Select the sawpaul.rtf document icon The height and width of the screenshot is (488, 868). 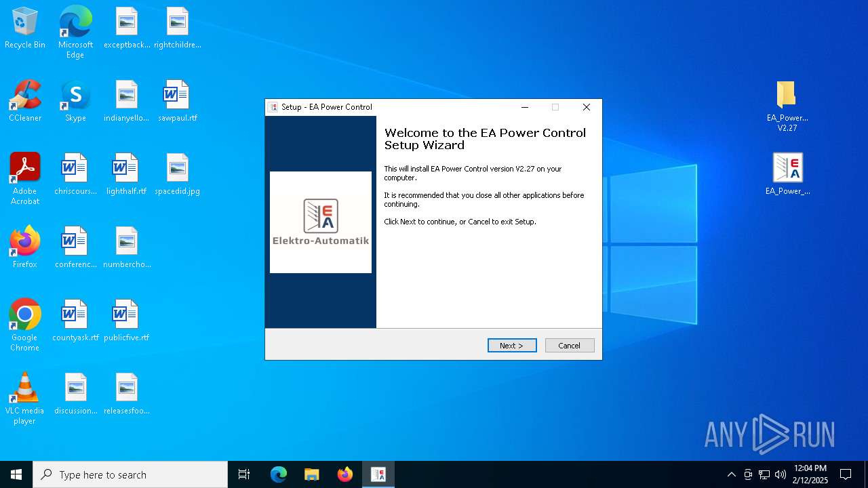(x=178, y=102)
